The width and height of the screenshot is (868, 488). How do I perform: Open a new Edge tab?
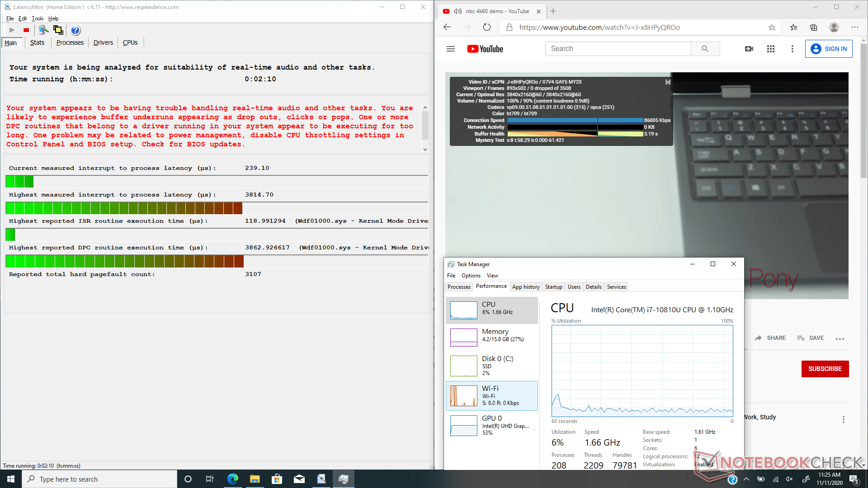(x=553, y=11)
